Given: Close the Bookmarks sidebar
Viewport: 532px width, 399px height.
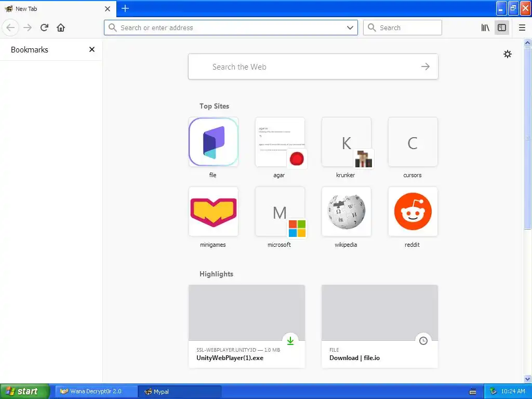Looking at the screenshot, I should [x=91, y=49].
